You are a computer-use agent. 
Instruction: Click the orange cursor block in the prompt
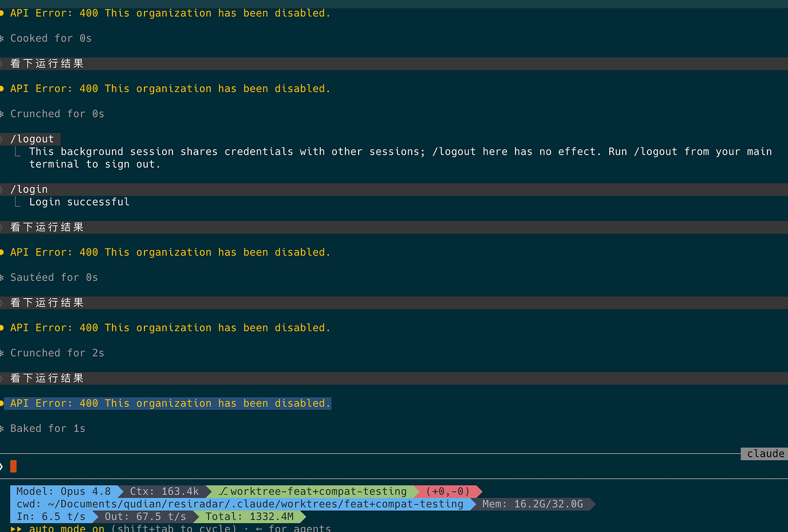coord(13,466)
